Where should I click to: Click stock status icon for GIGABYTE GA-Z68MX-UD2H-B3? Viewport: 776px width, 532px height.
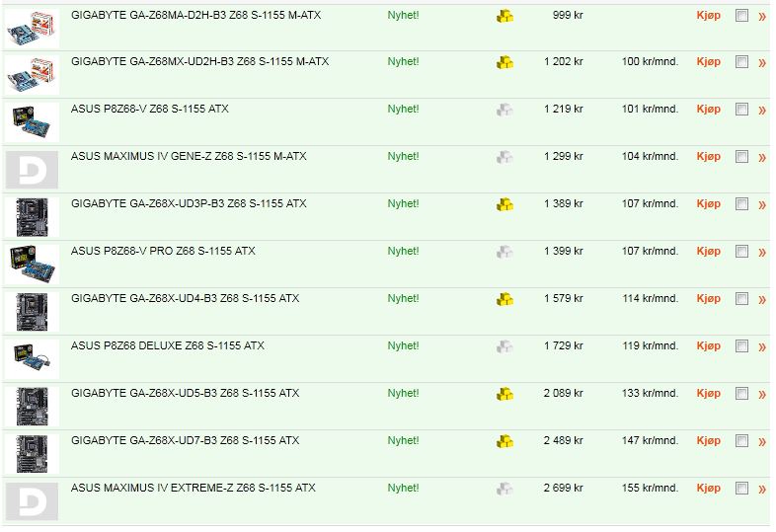point(504,63)
